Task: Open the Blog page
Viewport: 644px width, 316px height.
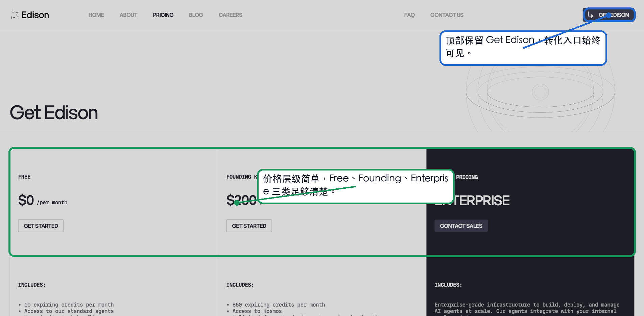Action: [196, 15]
